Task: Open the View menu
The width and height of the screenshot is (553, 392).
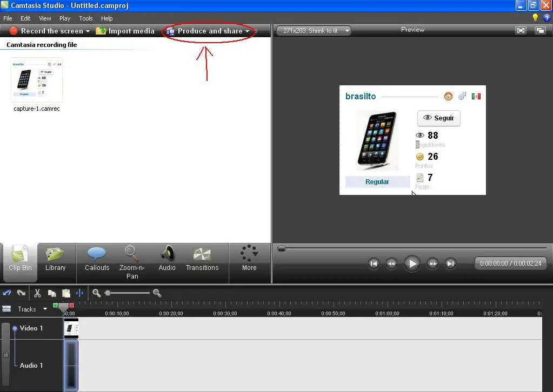Action: pyautogui.click(x=45, y=18)
